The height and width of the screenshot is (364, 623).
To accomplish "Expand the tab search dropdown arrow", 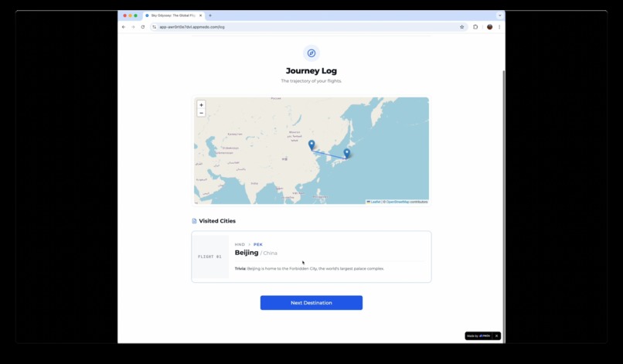I will click(499, 15).
